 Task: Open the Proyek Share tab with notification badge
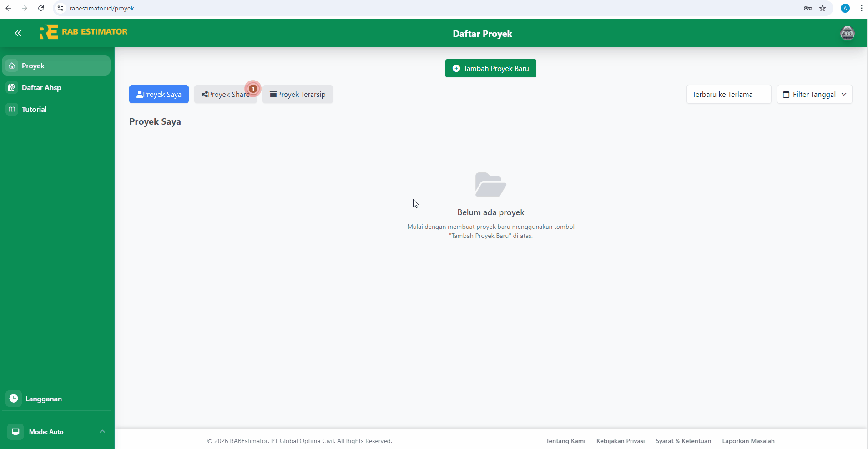pyautogui.click(x=226, y=94)
